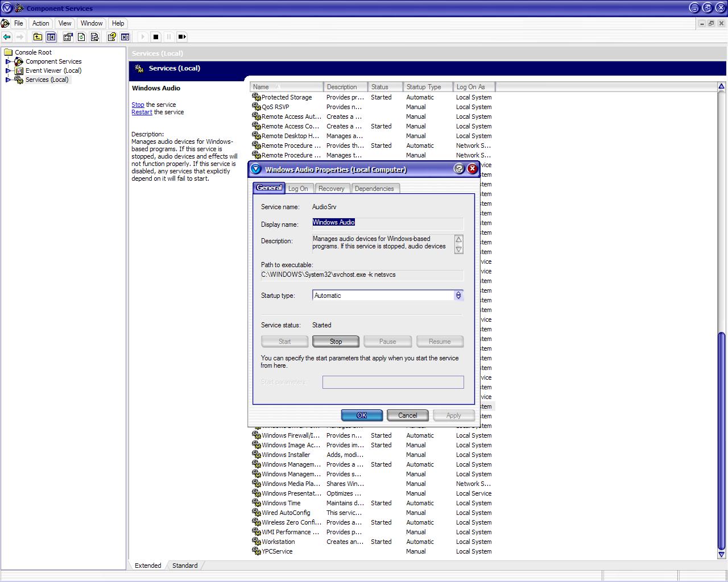The height and width of the screenshot is (582, 728).
Task: Sort by the Description column header
Action: [x=346, y=87]
